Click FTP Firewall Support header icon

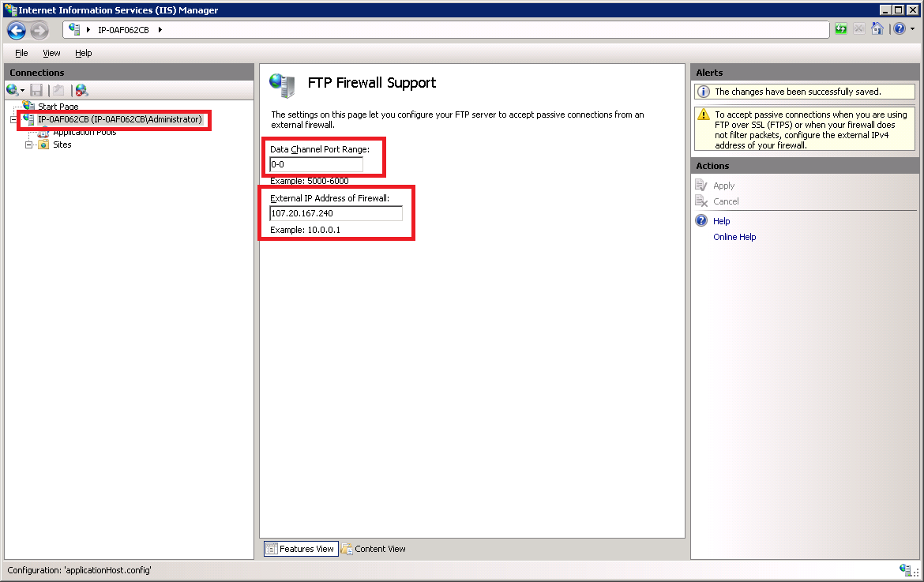click(282, 84)
